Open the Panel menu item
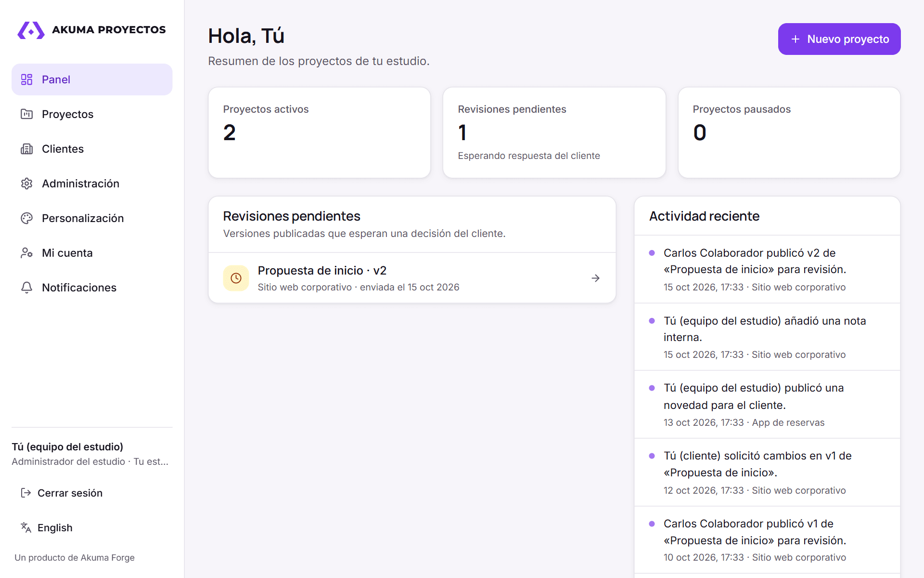 92,79
